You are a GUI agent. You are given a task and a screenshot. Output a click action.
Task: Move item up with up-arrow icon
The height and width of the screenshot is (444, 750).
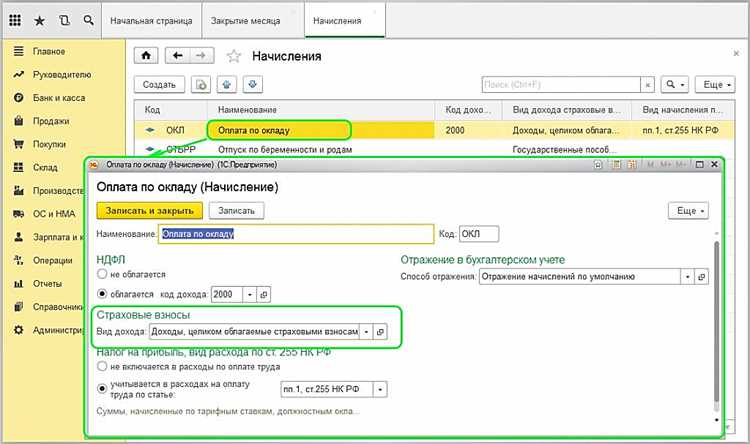pyautogui.click(x=227, y=85)
